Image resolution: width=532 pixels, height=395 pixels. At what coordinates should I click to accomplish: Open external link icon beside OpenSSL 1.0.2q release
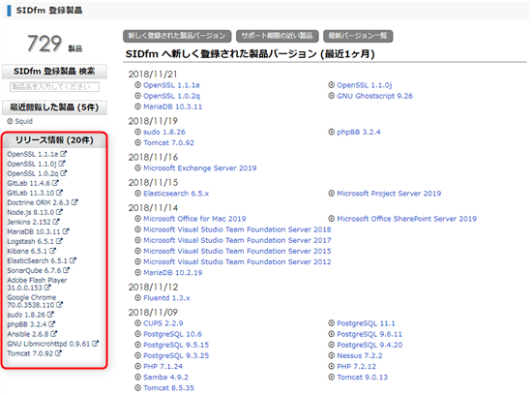click(x=64, y=173)
